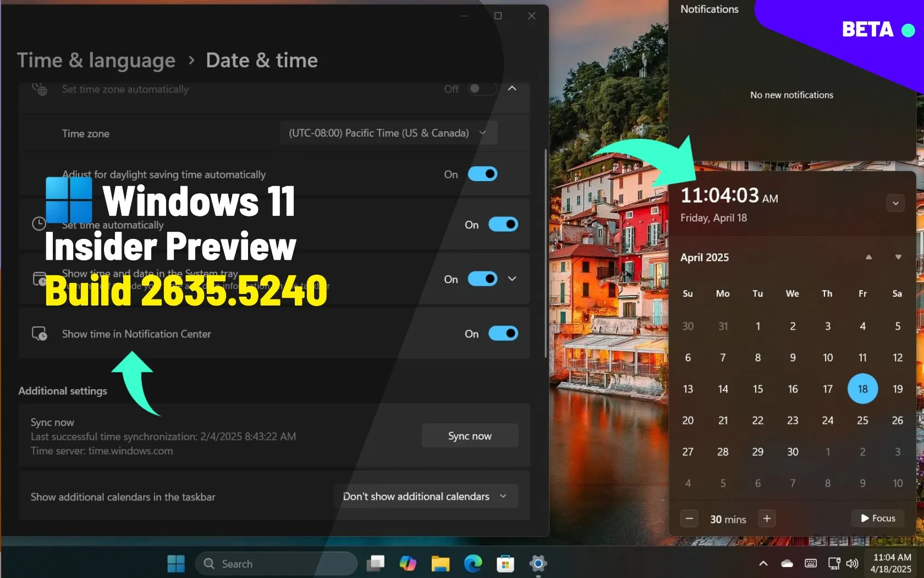Go back to Time & language settings
Viewport: 924px width, 578px height.
click(96, 60)
